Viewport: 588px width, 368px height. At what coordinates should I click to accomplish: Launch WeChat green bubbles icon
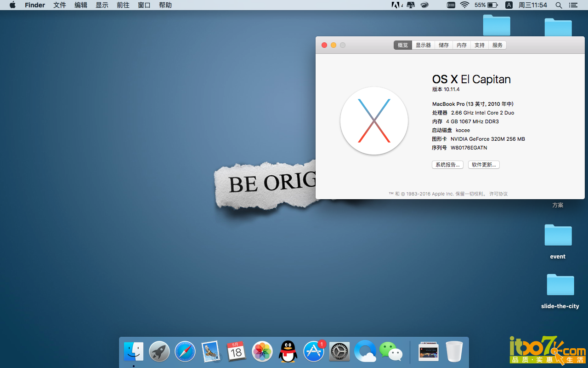click(x=391, y=352)
